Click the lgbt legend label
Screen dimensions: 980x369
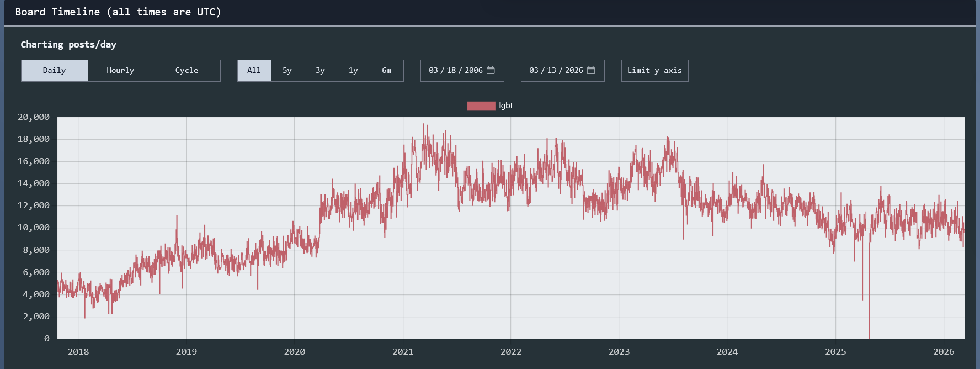[506, 106]
